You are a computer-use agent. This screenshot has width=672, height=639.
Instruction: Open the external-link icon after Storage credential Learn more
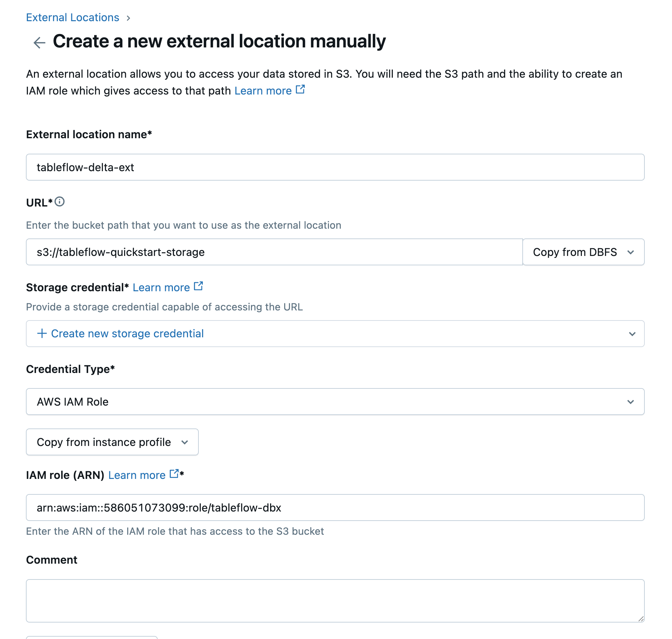[x=198, y=286]
